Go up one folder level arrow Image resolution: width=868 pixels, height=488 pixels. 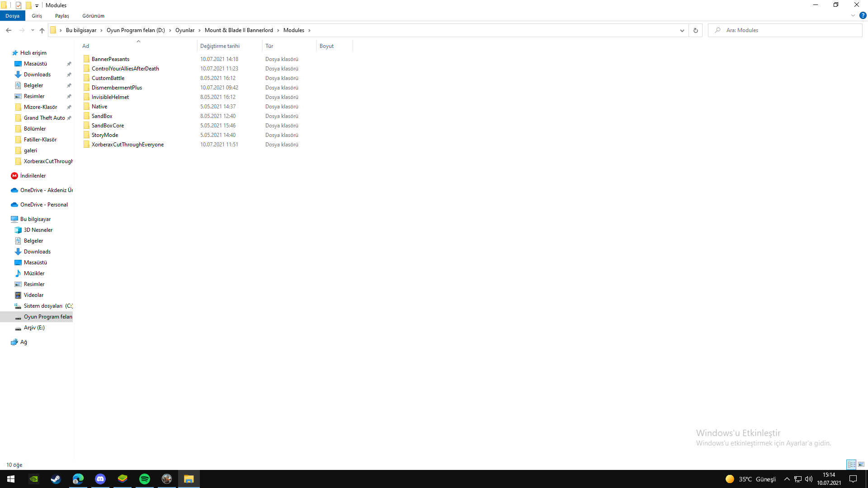(42, 30)
